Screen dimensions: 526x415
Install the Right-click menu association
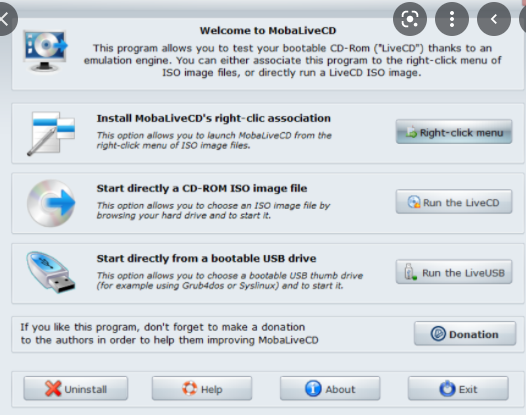point(454,132)
